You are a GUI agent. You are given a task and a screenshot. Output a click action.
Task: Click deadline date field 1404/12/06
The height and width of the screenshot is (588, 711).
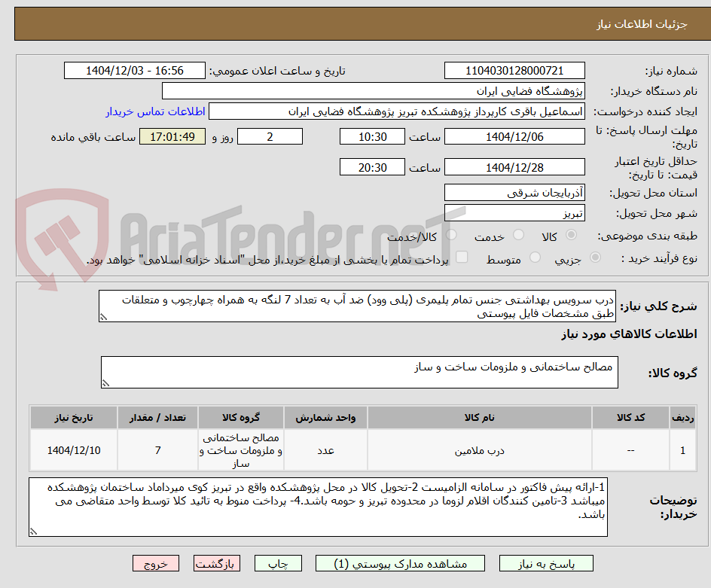514,136
